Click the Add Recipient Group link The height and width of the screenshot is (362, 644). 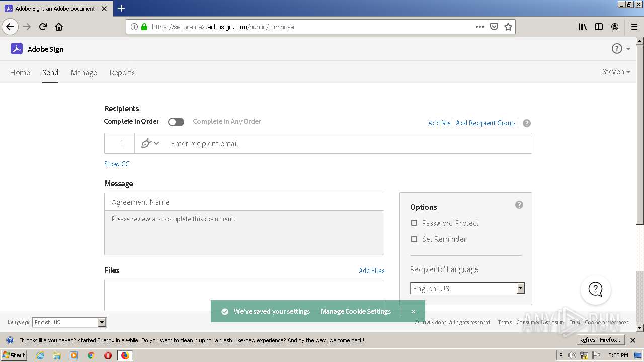(x=486, y=123)
